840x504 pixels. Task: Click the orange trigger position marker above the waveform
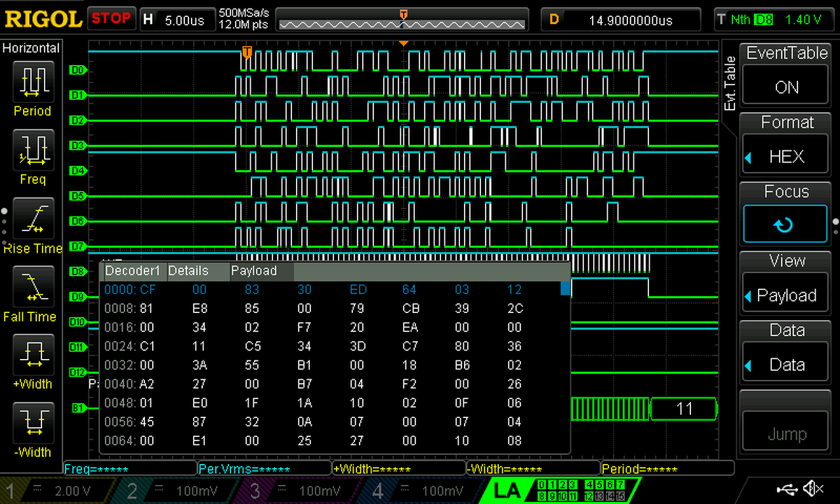[404, 43]
